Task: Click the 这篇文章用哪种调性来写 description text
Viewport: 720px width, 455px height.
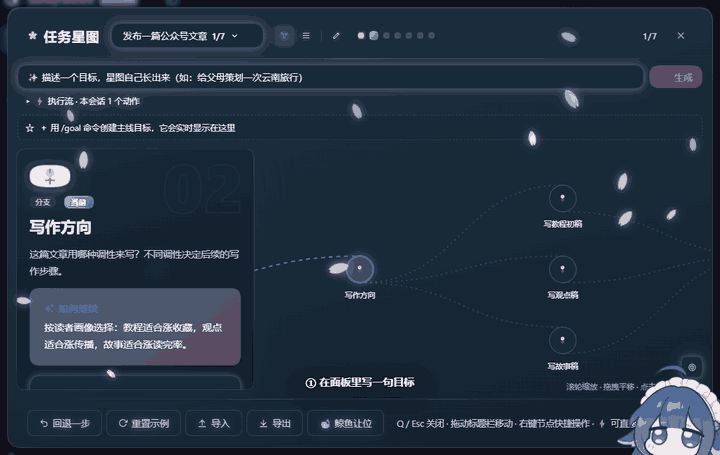Action: [134, 263]
